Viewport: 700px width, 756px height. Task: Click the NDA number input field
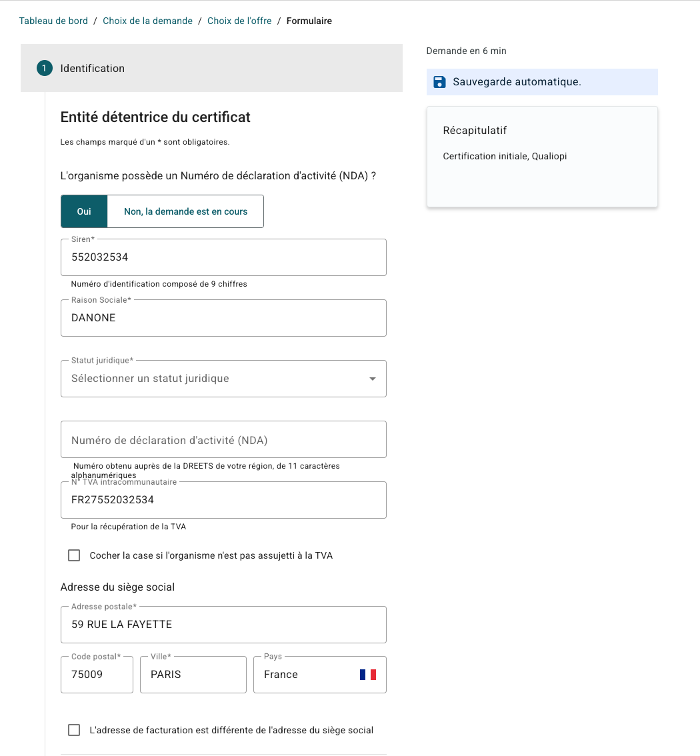[223, 440]
